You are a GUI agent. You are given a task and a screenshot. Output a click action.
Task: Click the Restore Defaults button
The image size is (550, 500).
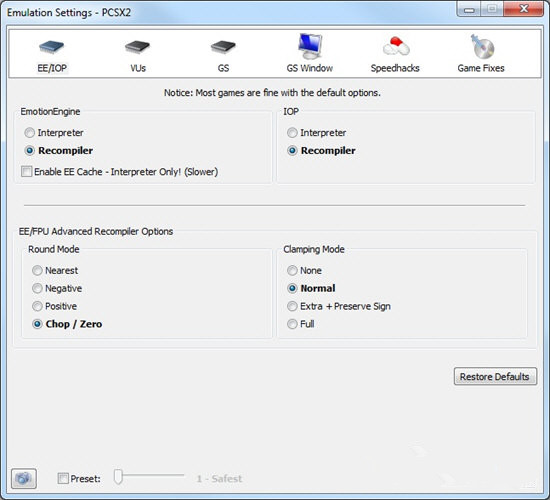point(495,376)
